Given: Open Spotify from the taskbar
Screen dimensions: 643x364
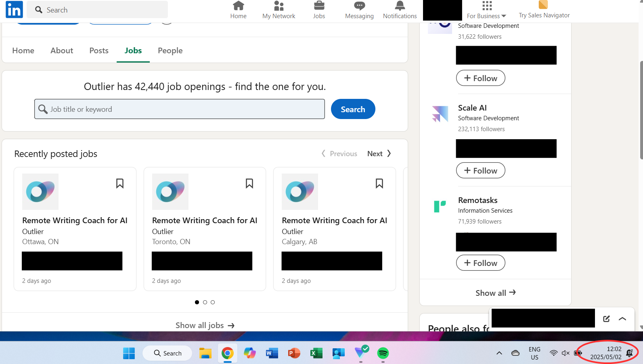Looking at the screenshot, I should point(383,353).
